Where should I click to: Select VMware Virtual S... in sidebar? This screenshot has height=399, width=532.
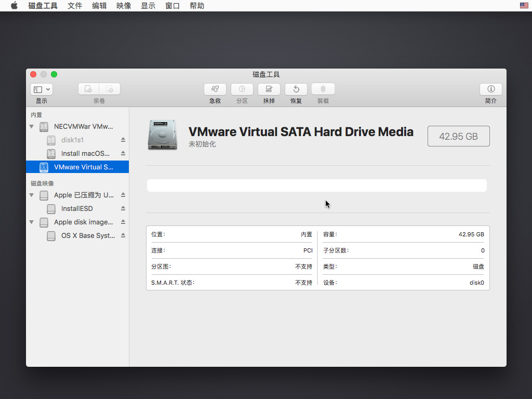point(77,167)
